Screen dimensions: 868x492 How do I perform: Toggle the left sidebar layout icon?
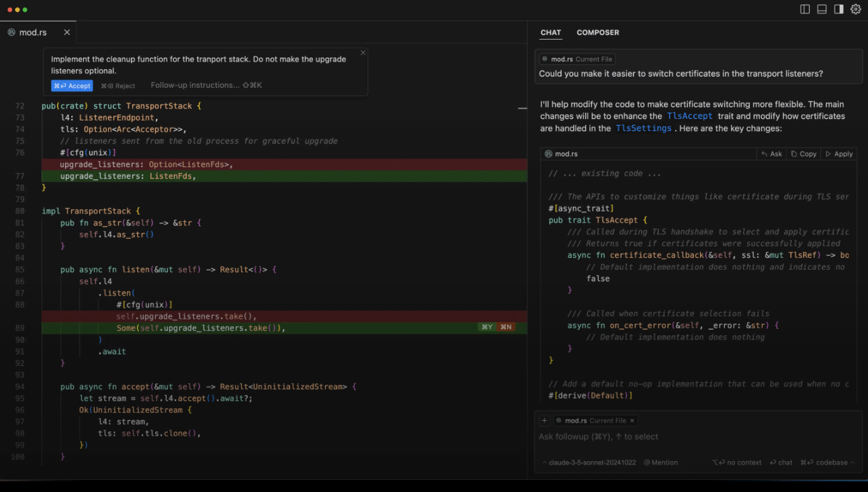805,9
